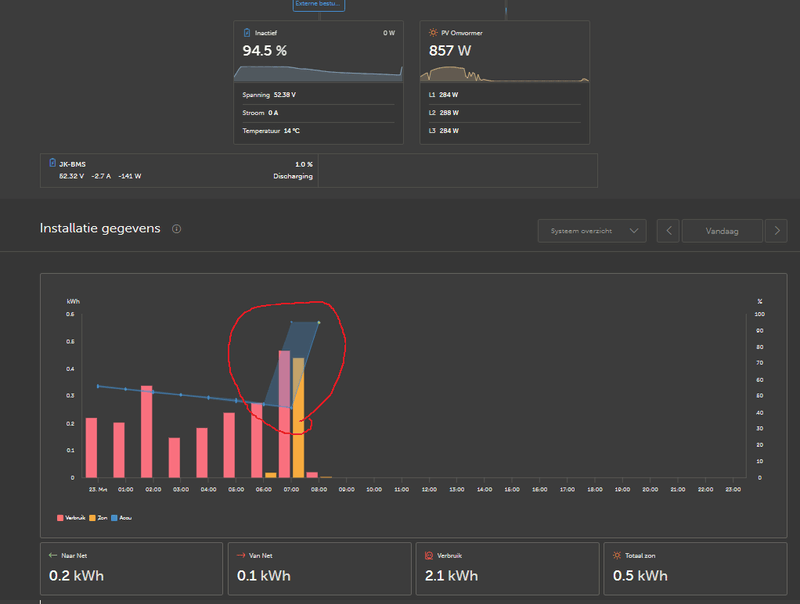Click the sun icon beside PV Omvormer
Image resolution: width=800 pixels, height=604 pixels.
[x=433, y=33]
